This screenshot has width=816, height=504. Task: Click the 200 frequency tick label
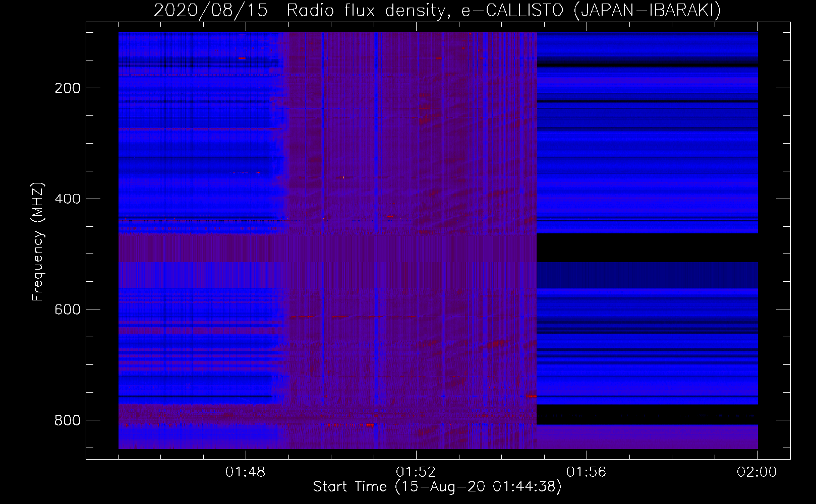pos(68,88)
